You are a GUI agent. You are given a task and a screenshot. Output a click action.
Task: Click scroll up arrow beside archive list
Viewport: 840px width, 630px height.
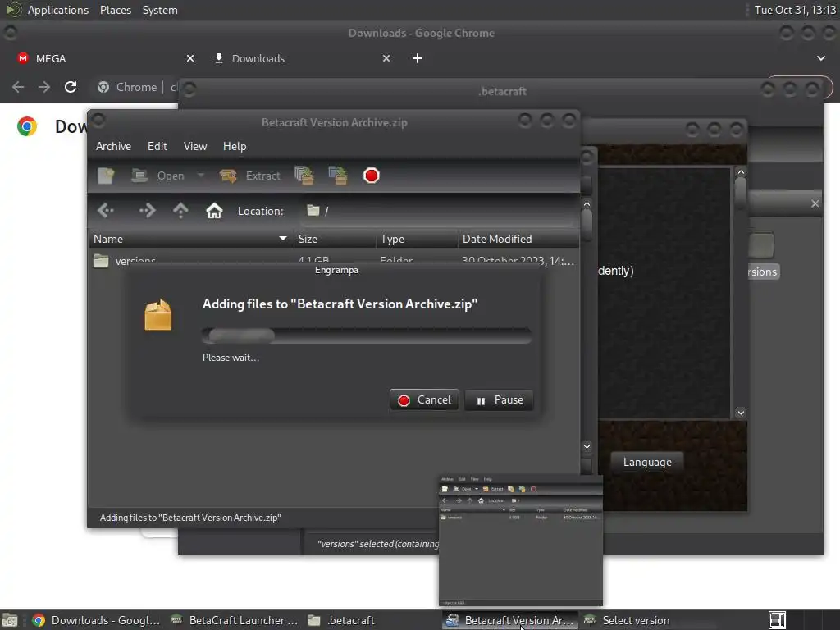[587, 204]
